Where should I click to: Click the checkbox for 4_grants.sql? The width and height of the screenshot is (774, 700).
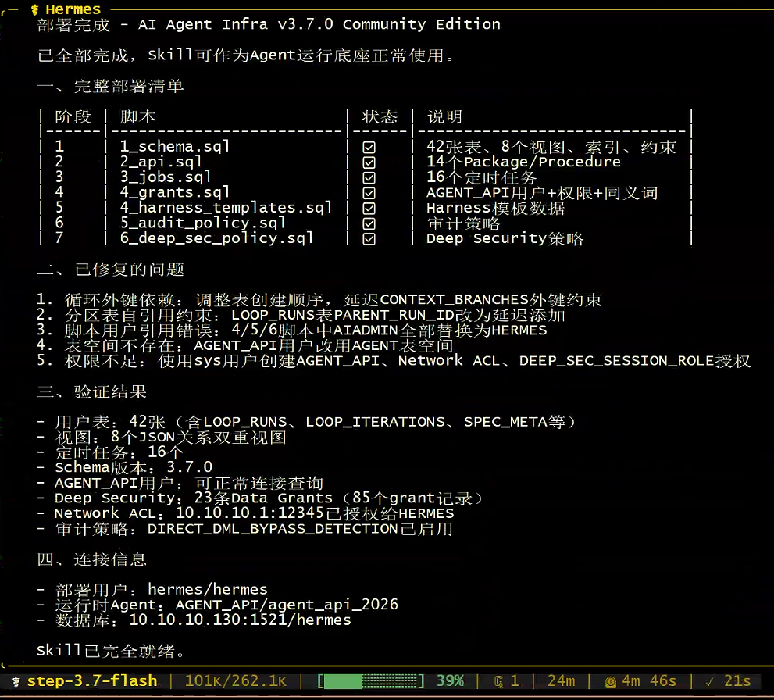click(369, 193)
